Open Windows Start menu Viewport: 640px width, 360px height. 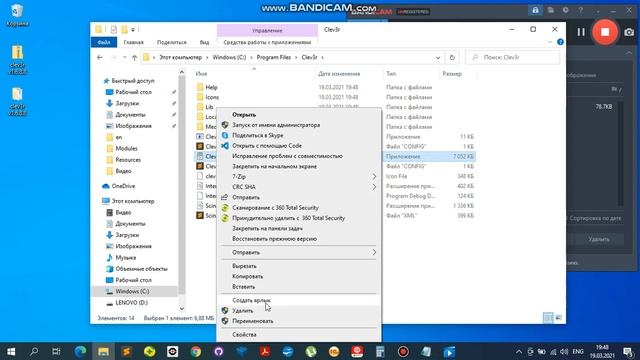(11, 351)
